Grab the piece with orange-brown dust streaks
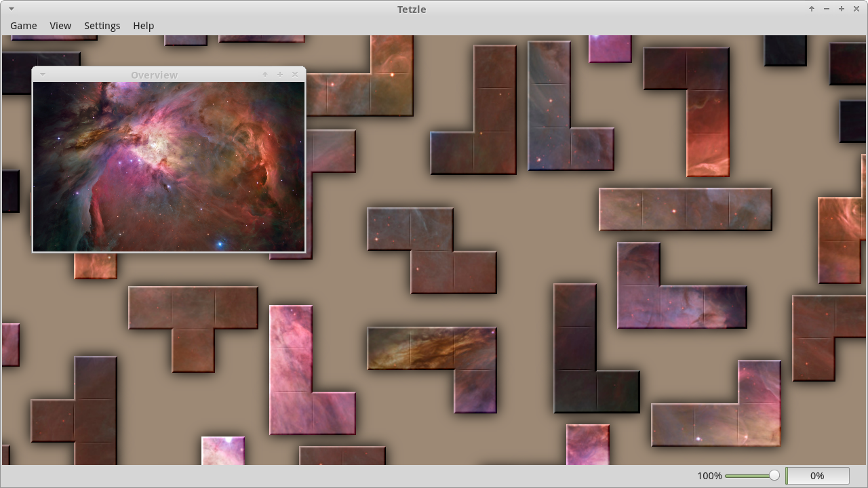868x488 pixels. point(431,348)
